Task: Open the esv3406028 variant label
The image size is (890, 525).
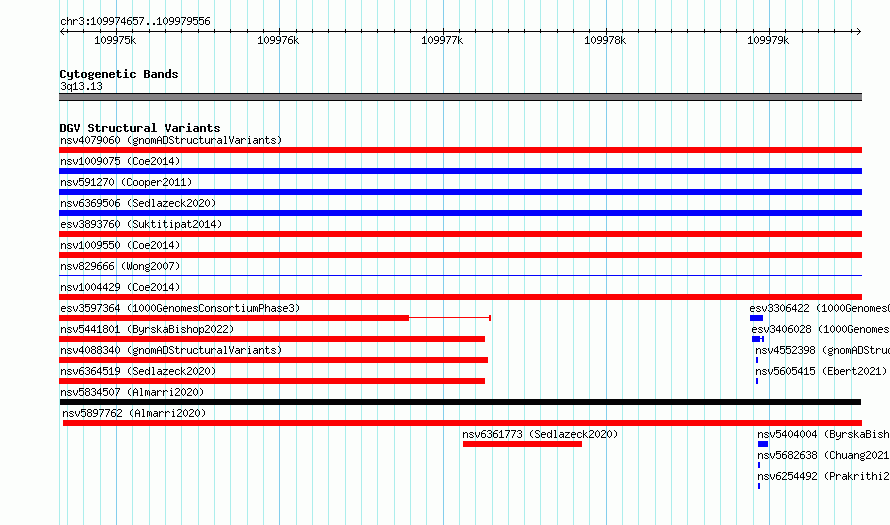Action: coord(821,329)
